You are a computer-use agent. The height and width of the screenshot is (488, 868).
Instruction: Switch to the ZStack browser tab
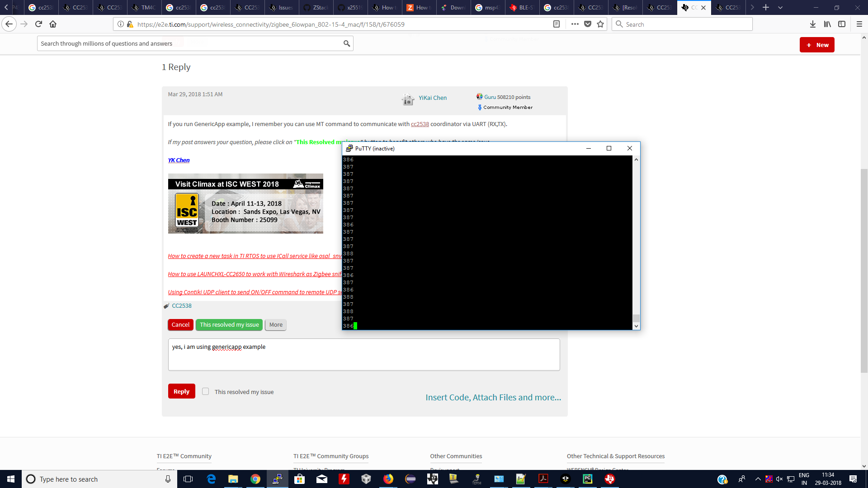point(316,8)
